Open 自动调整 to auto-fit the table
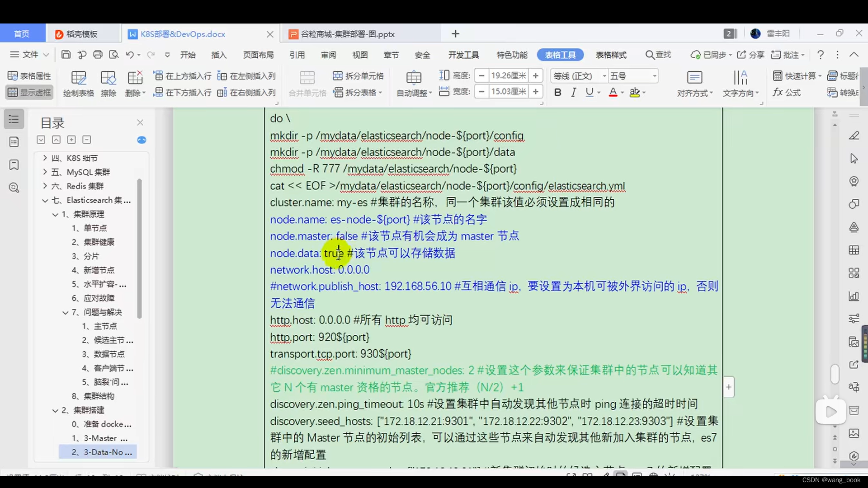868x488 pixels. coord(412,93)
